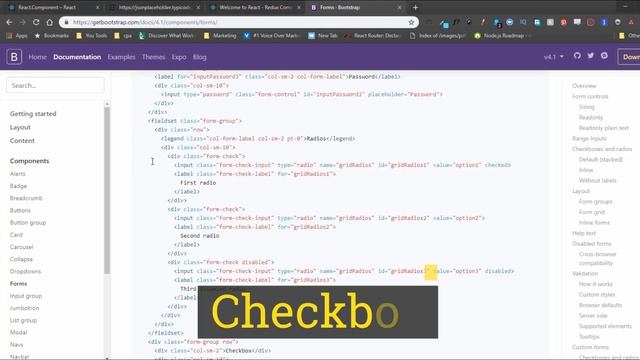Viewport: 640px width, 360px height.
Task: Jump to Disabled forms section
Action: coord(592,244)
